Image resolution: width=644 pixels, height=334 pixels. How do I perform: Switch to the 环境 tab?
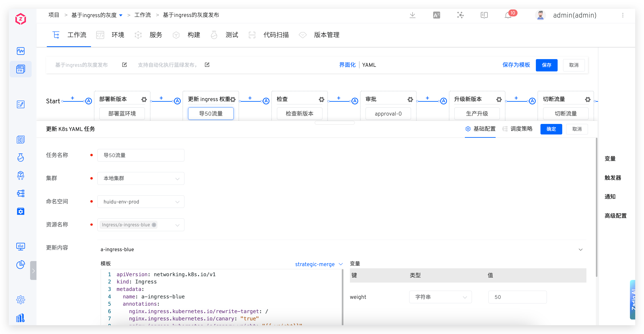pyautogui.click(x=118, y=35)
